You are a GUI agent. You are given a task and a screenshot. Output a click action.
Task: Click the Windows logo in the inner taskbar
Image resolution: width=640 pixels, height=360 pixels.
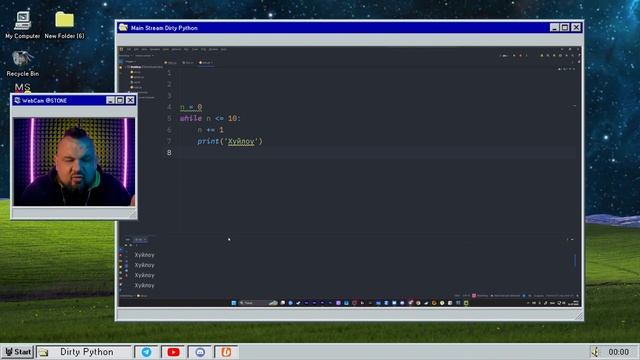click(234, 303)
